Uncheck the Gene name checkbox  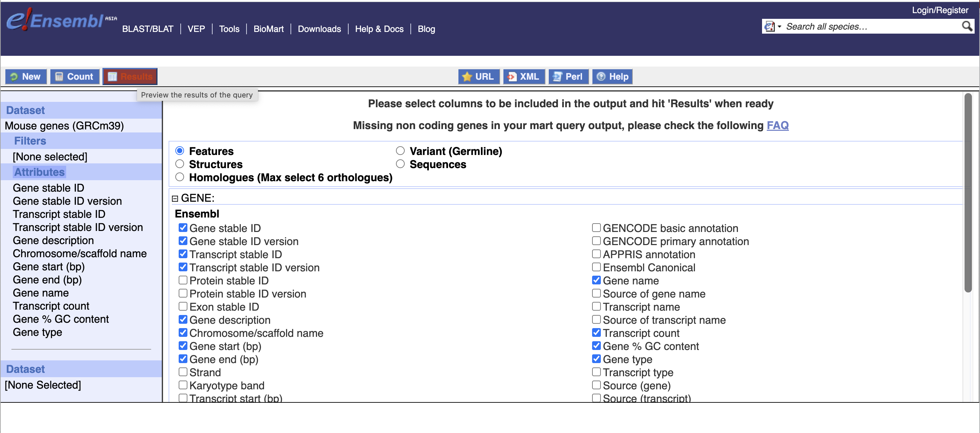point(596,280)
